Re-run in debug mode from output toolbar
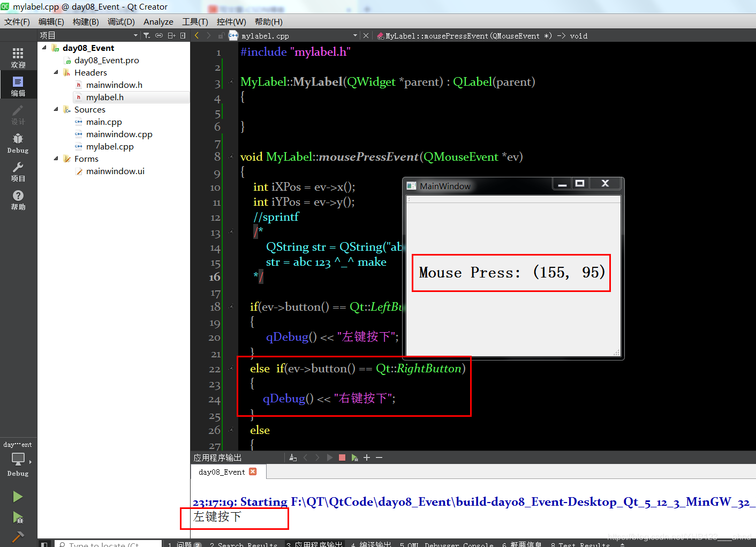Viewport: 756px width, 547px height. (354, 458)
